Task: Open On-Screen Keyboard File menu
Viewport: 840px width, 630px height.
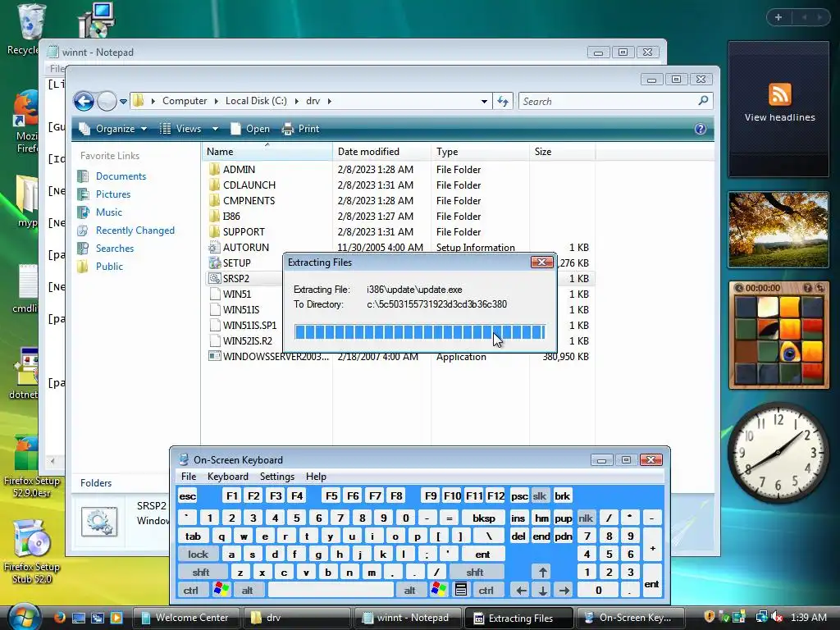Action: tap(189, 477)
